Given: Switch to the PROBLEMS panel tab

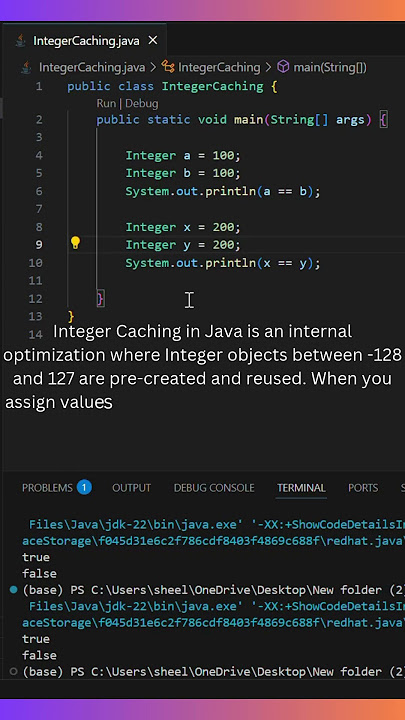Looking at the screenshot, I should (x=47, y=488).
